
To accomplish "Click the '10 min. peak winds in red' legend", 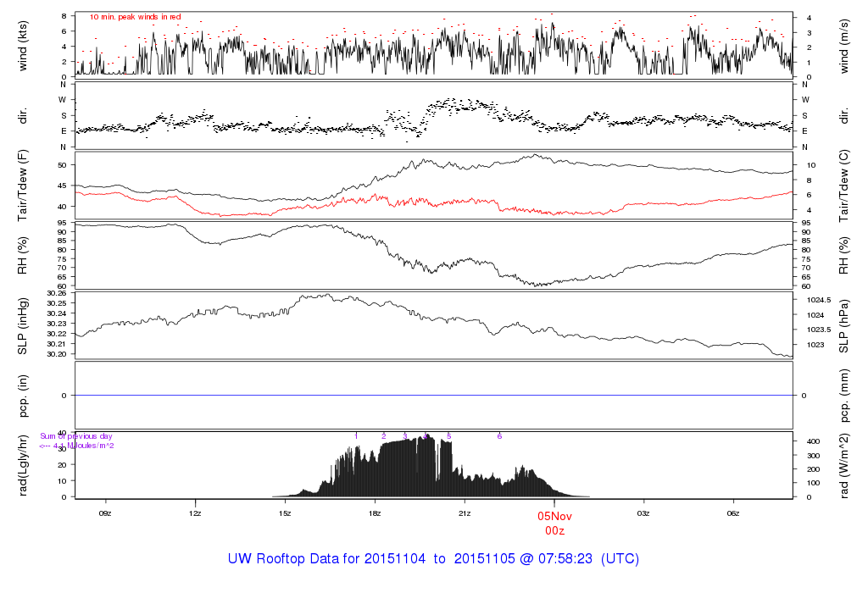I will click(x=135, y=17).
